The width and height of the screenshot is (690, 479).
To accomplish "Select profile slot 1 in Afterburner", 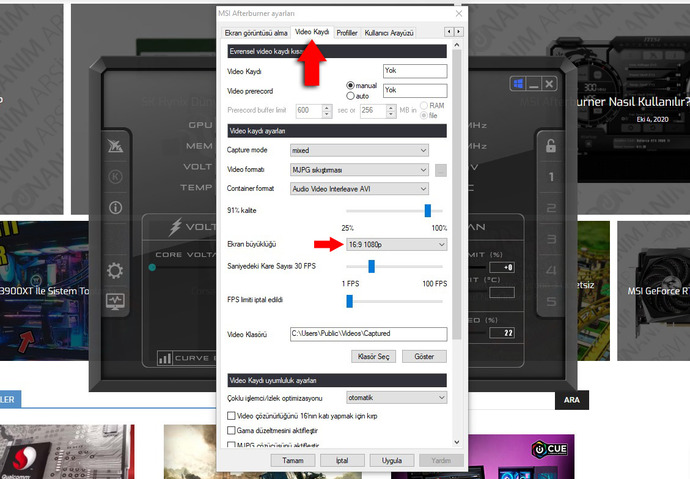I will point(551,177).
